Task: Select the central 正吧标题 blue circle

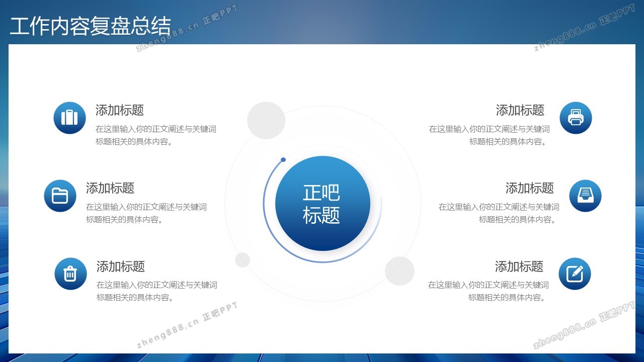Action: [323, 204]
